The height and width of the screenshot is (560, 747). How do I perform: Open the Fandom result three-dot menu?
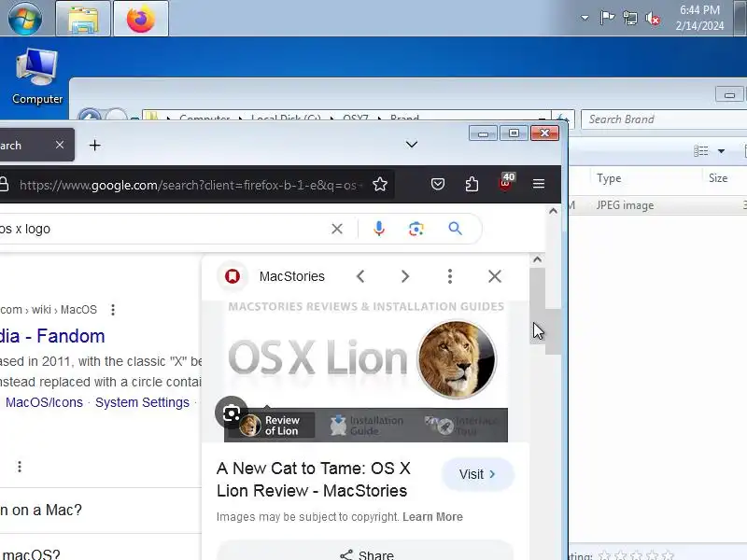click(x=113, y=310)
